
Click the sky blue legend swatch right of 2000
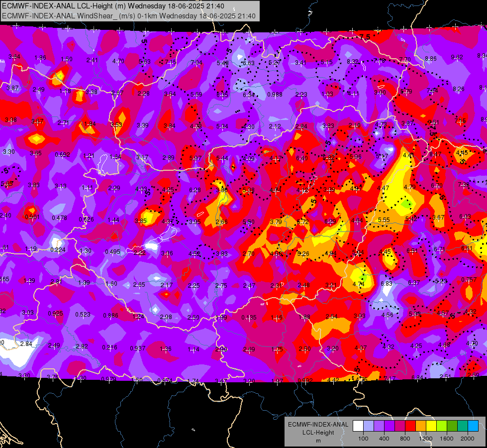point(473,426)
